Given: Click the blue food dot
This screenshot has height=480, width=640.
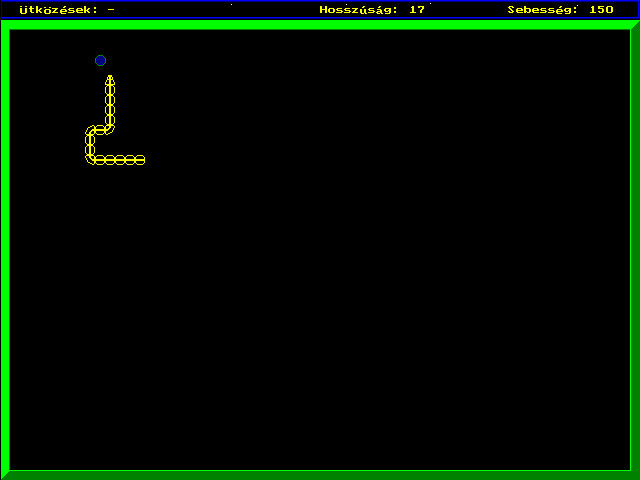Looking at the screenshot, I should click(100, 60).
